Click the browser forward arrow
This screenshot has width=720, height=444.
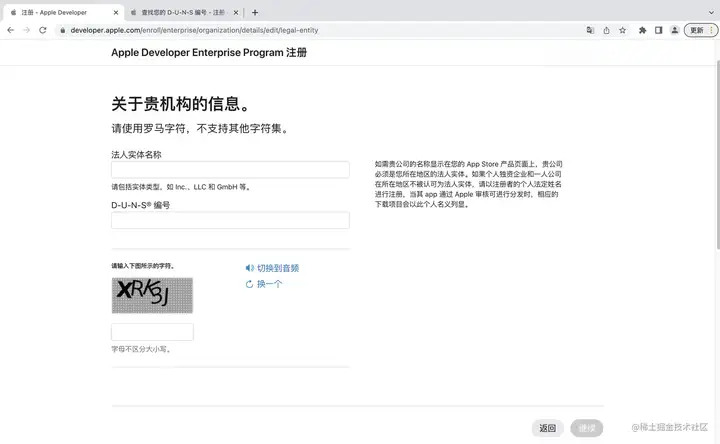point(27,30)
